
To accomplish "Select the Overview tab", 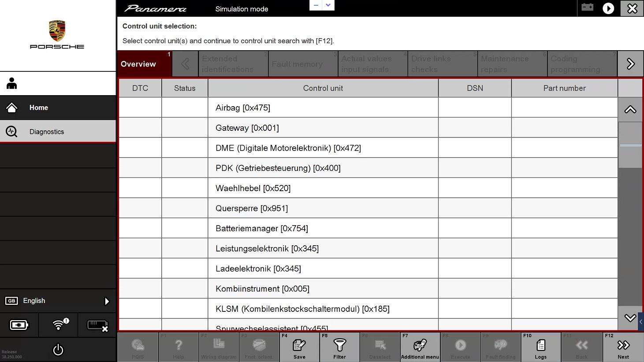I will coord(145,64).
